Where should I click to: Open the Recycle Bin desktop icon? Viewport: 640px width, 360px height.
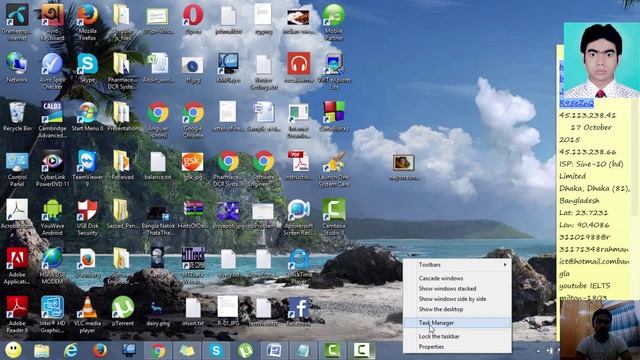17,116
